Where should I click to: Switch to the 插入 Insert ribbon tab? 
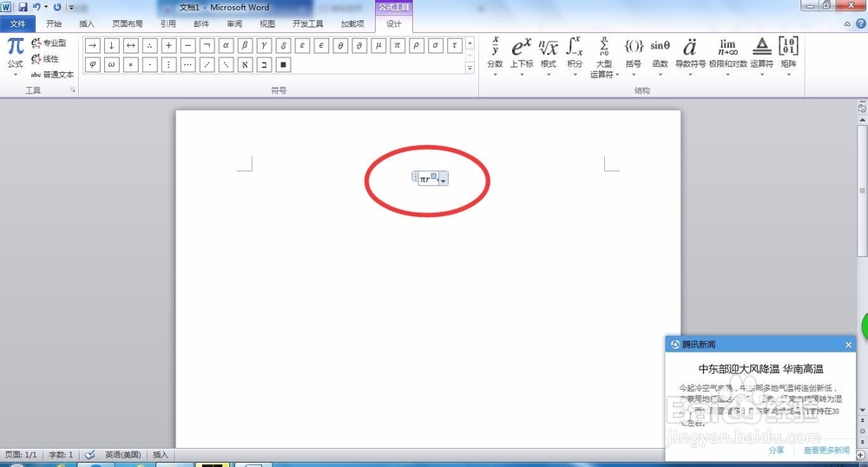point(87,23)
